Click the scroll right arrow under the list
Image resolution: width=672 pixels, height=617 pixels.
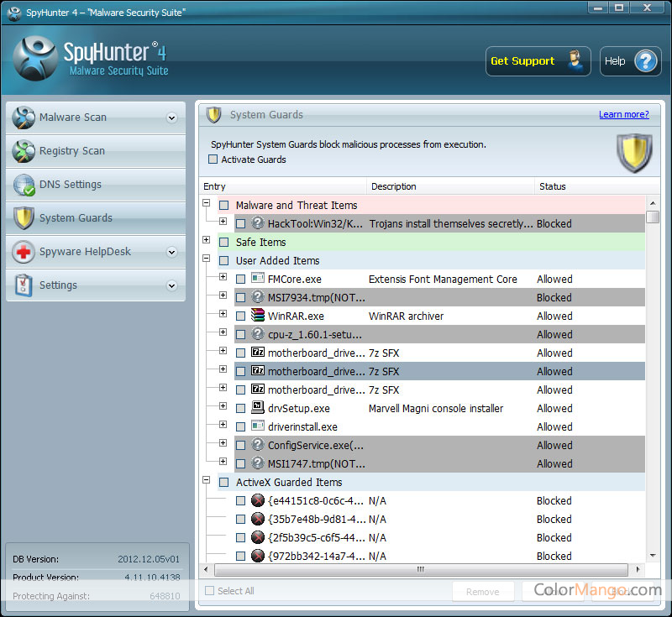pyautogui.click(x=638, y=569)
